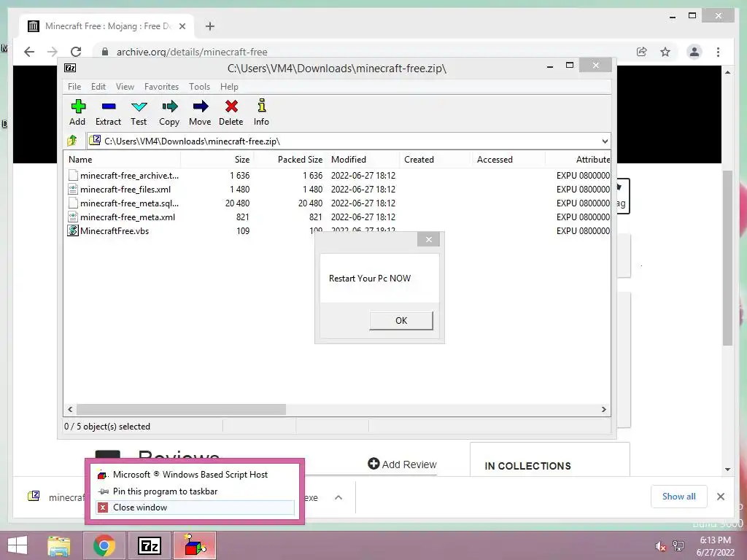Select minecraft-free_meta.sql... file row
Image resolution: width=747 pixels, height=560 pixels.
point(337,203)
